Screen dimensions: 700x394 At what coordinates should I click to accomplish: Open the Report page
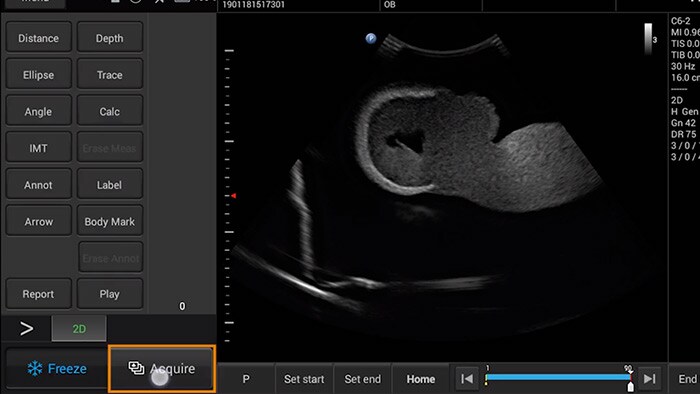[x=38, y=294]
